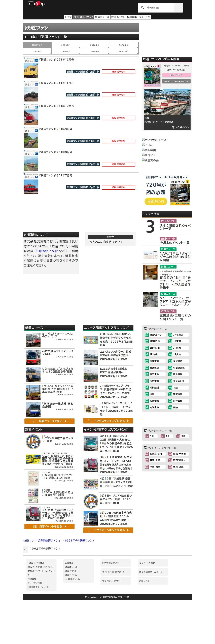The width and height of the screenshot is (215, 644).
Task: Click 愛読者アンケートdeプレゼント button
Action: [176, 81]
